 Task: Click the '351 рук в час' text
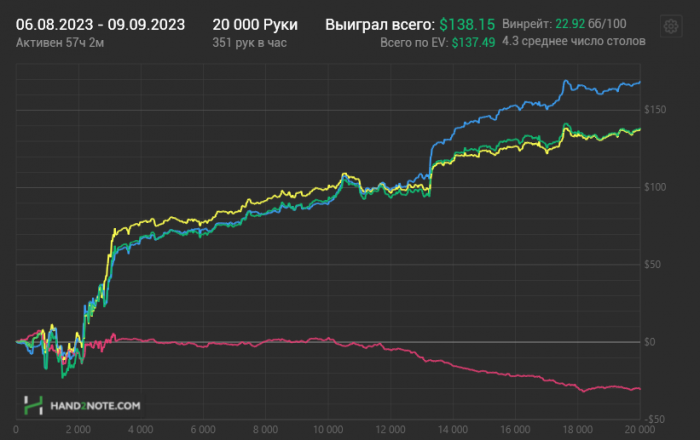[250, 43]
